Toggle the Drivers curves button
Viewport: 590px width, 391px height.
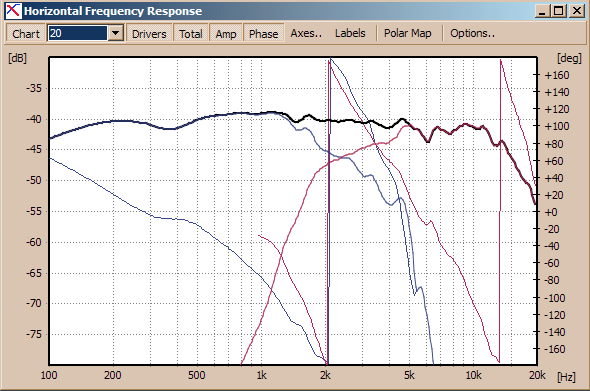pyautogui.click(x=149, y=33)
